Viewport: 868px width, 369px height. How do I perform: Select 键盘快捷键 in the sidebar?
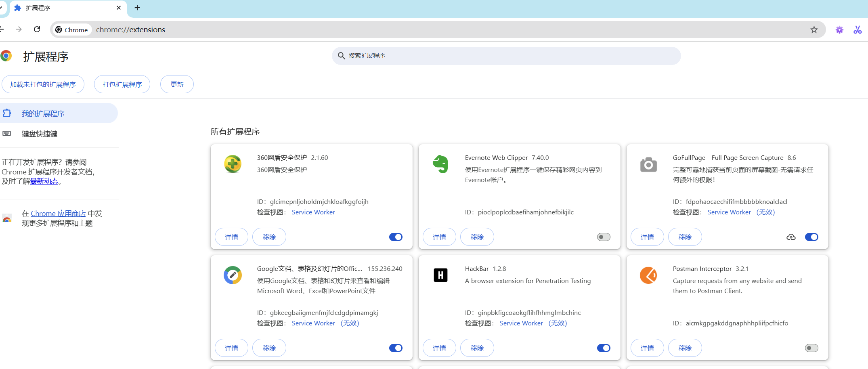(40, 134)
